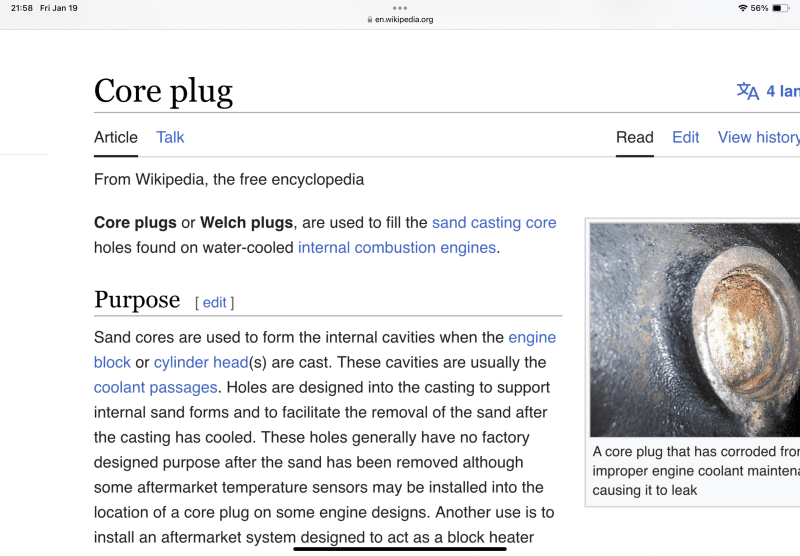Screen dimensions: 800x556
Task: Click the coolant passages link
Action: pos(155,387)
